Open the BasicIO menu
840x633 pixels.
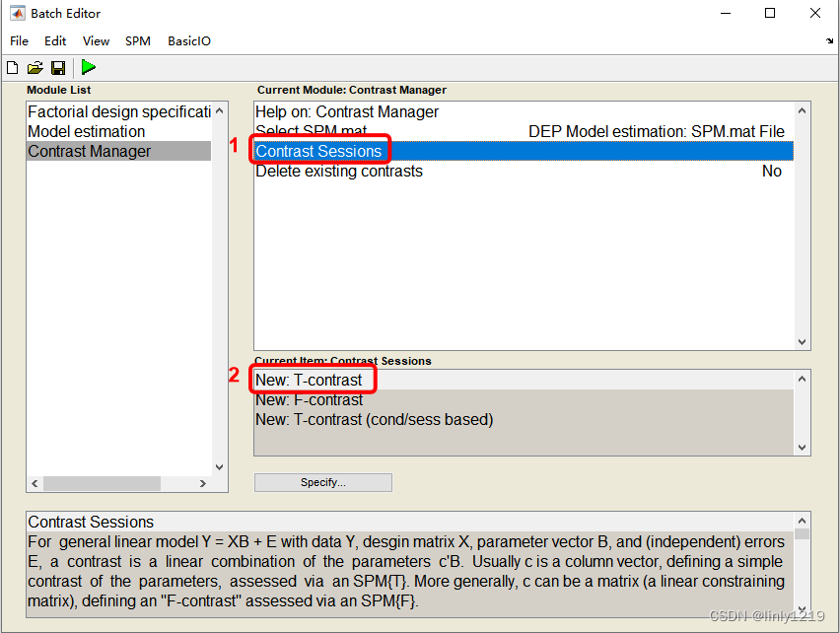188,41
